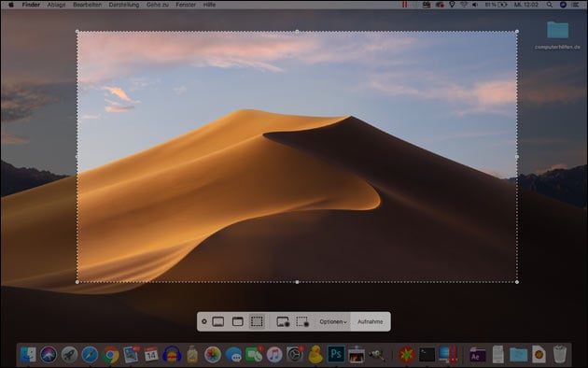Image resolution: width=588 pixels, height=368 pixels.
Task: Open the Trash in the Dock
Action: pos(559,355)
